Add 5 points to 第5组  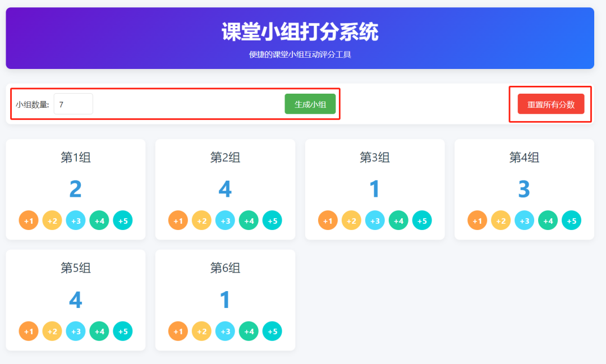[x=122, y=331]
